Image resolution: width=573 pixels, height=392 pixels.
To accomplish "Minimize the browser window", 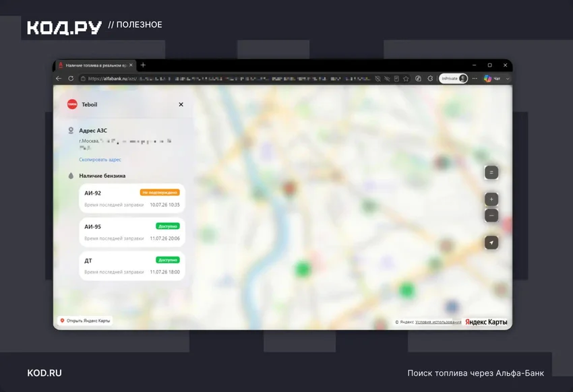I will [475, 65].
